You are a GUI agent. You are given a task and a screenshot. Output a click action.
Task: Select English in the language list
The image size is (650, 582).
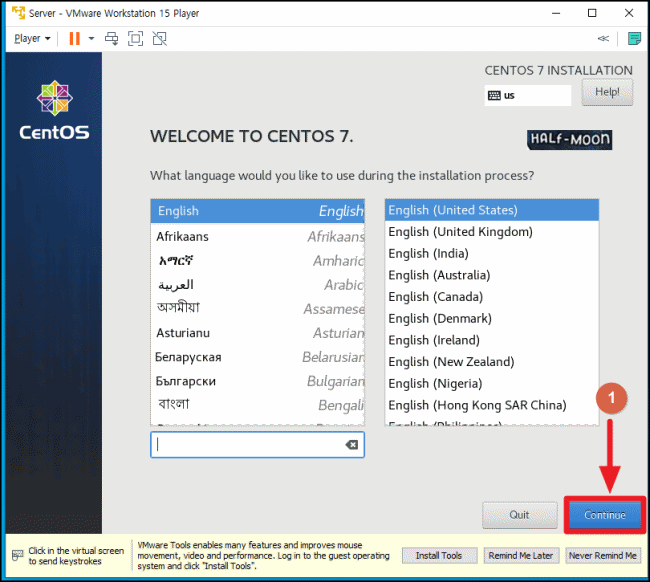[x=257, y=211]
